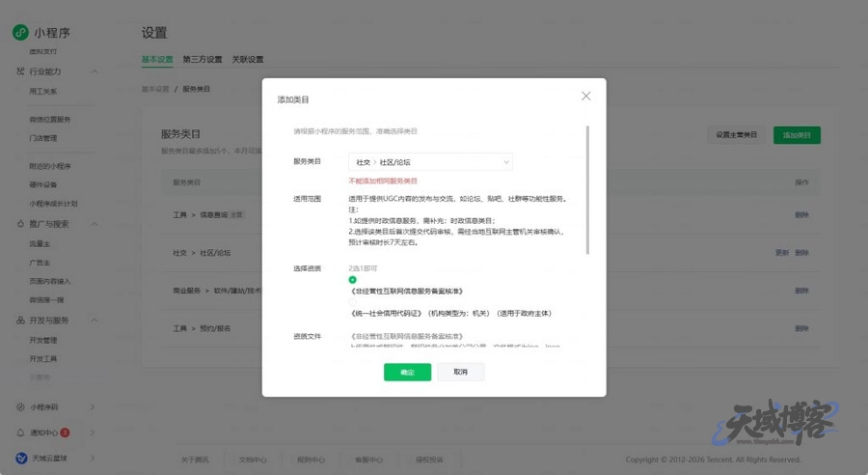Open the 文档中心 footer link
The image size is (868, 475).
pos(253,460)
